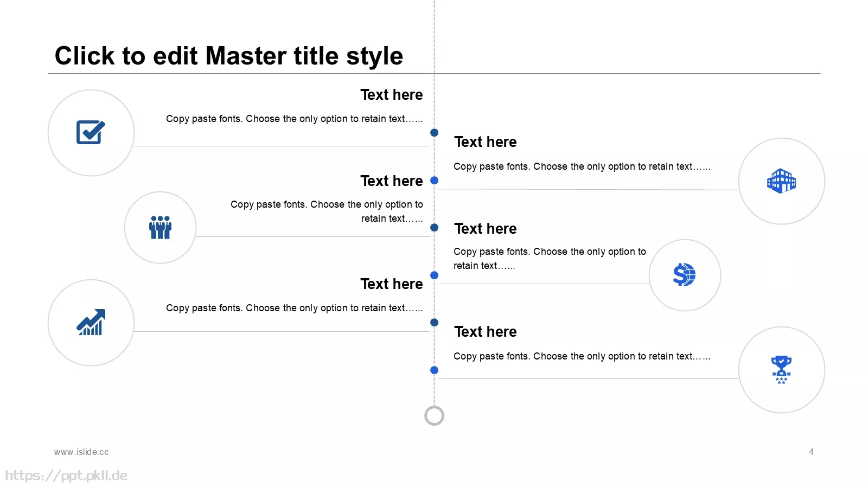Screen dimensions: 868x488
Task: Select the trophy with stars icon
Action: click(x=781, y=370)
